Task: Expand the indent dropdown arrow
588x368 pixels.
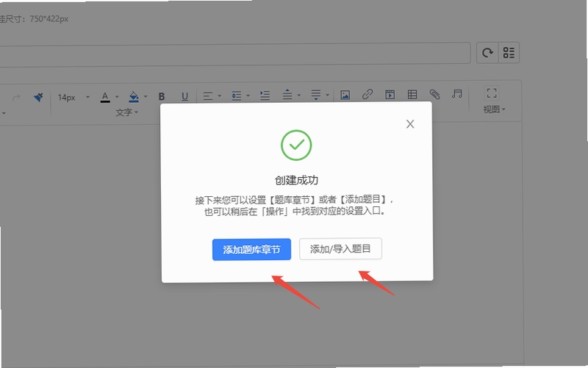Action: coord(248,95)
